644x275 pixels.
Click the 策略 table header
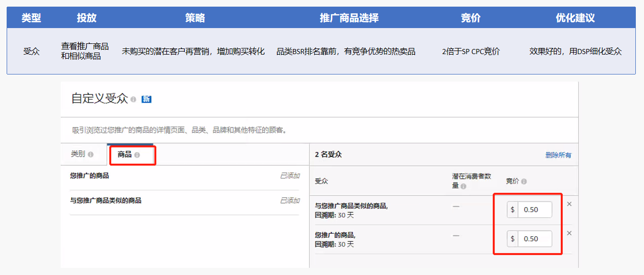195,18
